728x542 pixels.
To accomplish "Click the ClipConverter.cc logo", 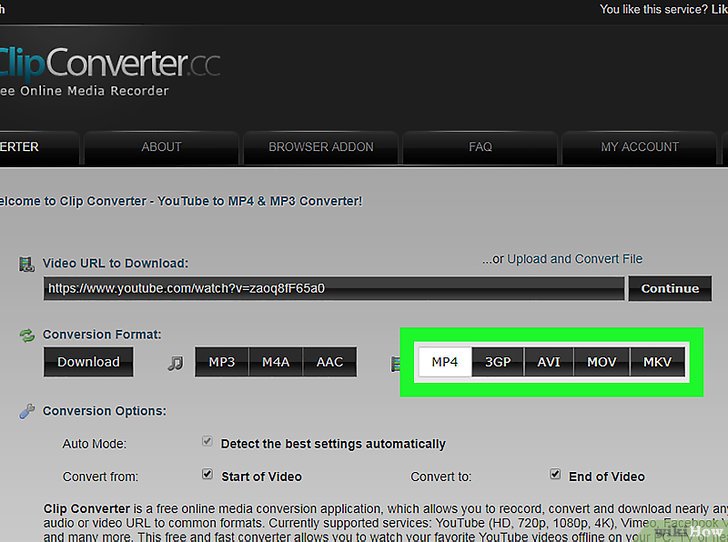I will tap(108, 62).
